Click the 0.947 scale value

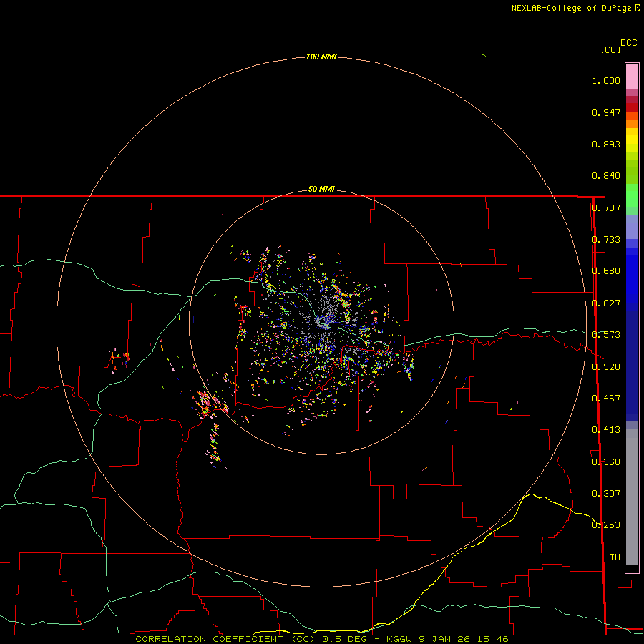(x=606, y=112)
